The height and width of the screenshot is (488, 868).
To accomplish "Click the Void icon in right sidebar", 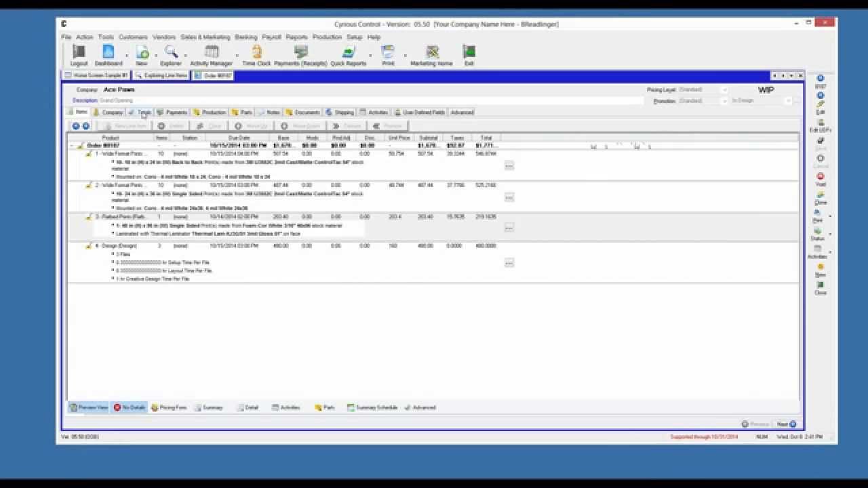I will pyautogui.click(x=821, y=180).
